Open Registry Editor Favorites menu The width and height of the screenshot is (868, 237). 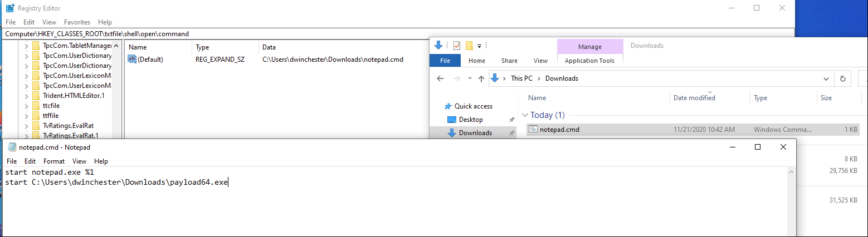(x=77, y=22)
